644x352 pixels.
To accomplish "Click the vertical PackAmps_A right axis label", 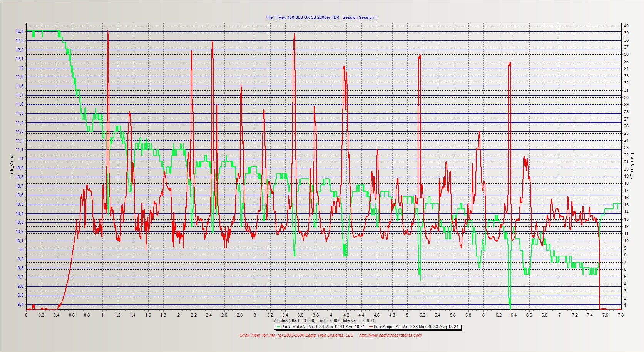I will pyautogui.click(x=632, y=166).
